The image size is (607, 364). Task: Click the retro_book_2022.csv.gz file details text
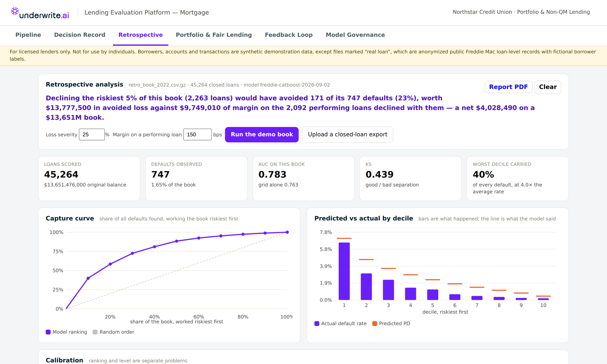click(229, 85)
